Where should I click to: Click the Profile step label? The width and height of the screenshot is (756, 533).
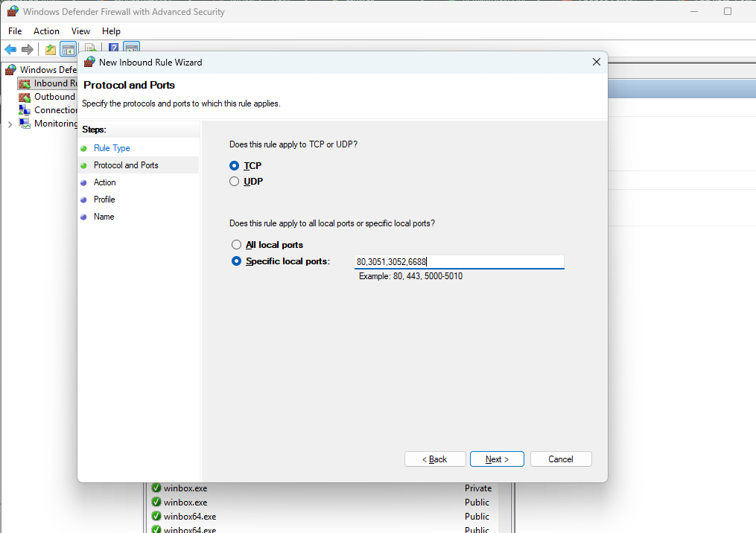104,199
